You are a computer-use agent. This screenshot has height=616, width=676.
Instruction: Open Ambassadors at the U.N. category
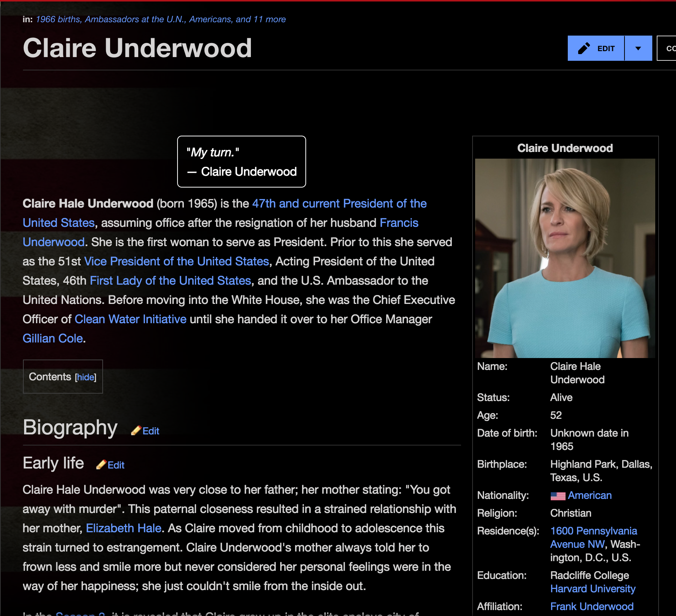(x=135, y=19)
